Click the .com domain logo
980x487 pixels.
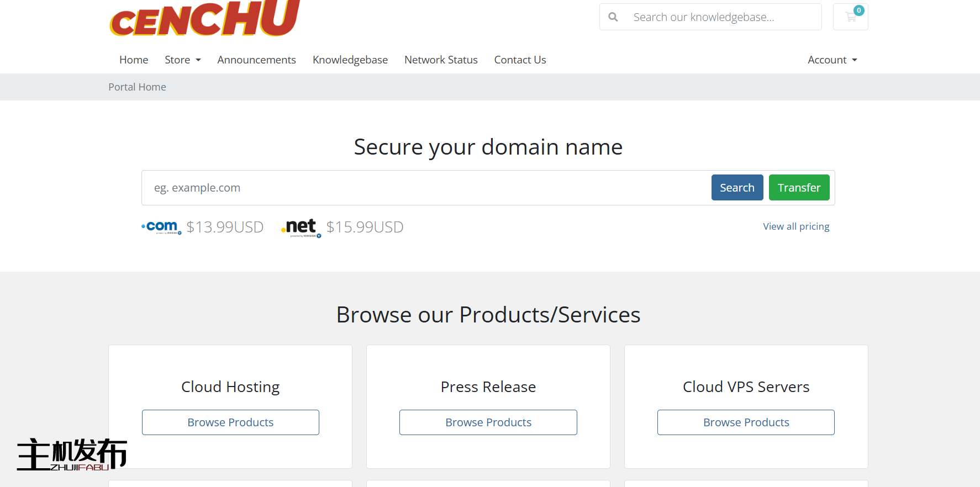click(x=161, y=227)
